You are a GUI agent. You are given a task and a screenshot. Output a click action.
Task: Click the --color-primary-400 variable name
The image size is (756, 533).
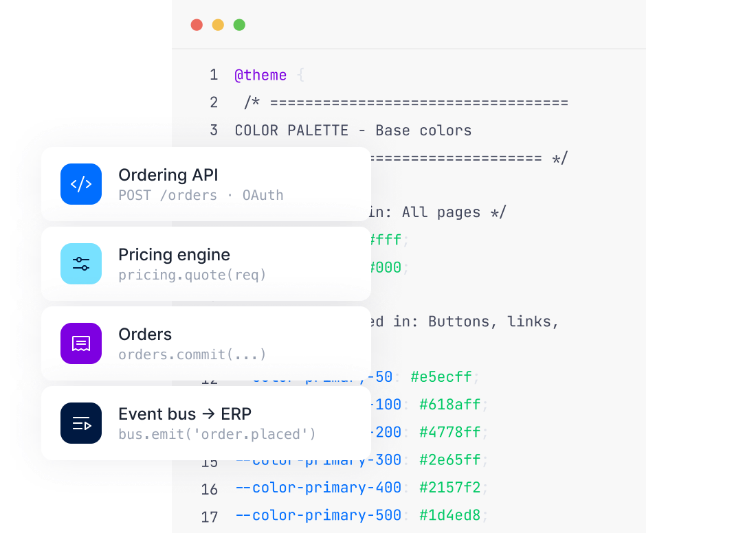[x=318, y=488]
